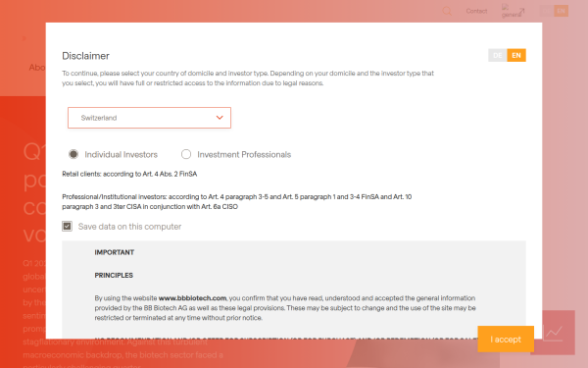
Task: Click the Contact link in header
Action: pyautogui.click(x=476, y=11)
